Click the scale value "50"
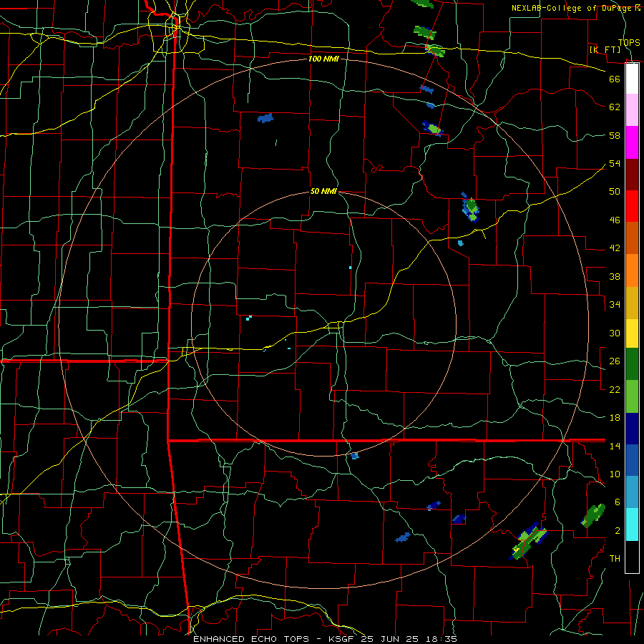 [x=615, y=192]
